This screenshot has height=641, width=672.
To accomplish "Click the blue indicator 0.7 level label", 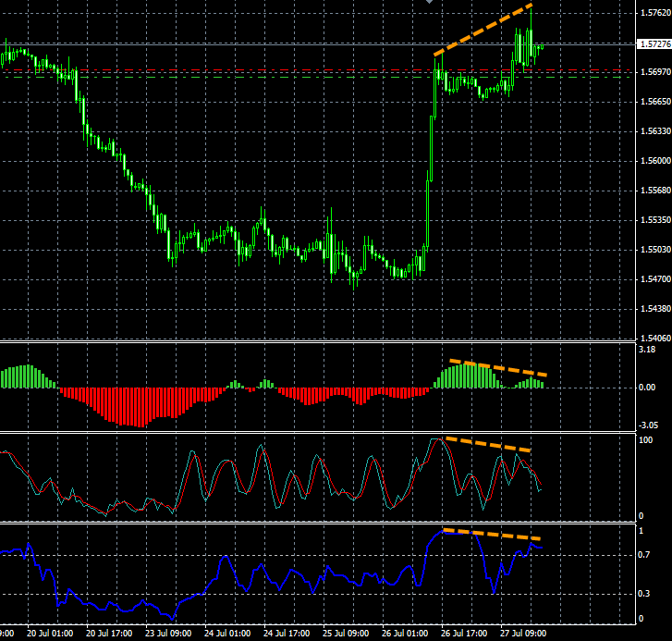I will pyautogui.click(x=643, y=555).
